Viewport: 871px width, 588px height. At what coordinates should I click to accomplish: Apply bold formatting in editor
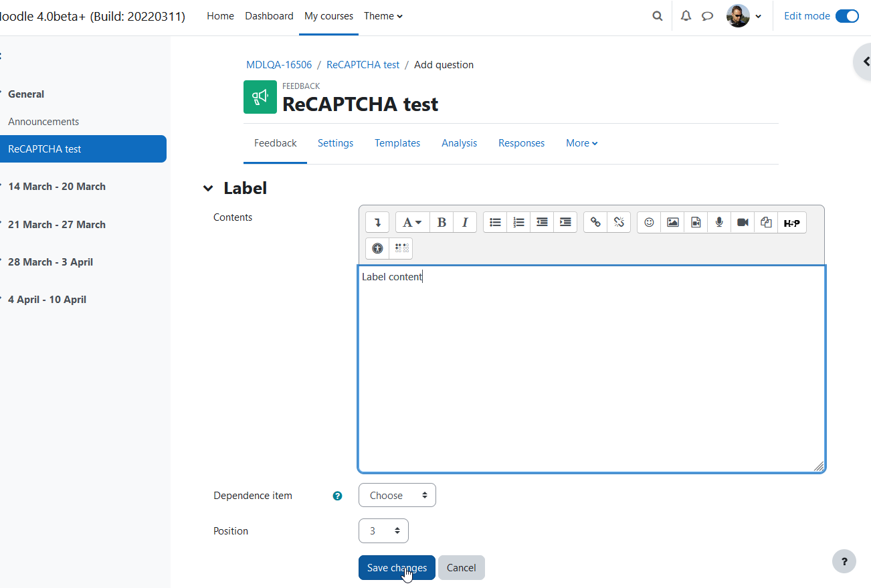click(442, 222)
